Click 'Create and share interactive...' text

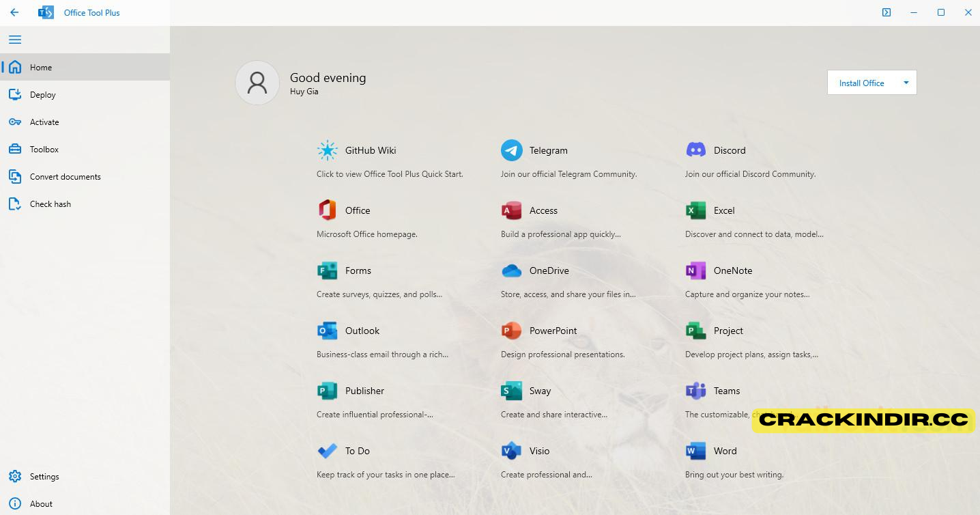[554, 415]
